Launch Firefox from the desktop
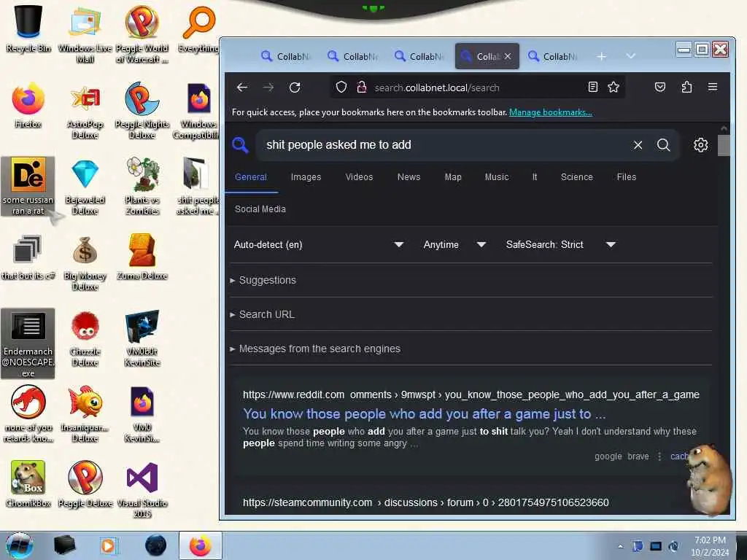747x560 pixels. click(x=28, y=105)
